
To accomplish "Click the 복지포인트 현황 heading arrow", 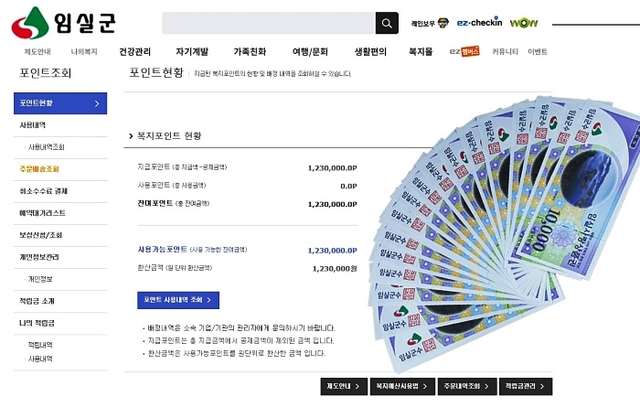I will [130, 136].
